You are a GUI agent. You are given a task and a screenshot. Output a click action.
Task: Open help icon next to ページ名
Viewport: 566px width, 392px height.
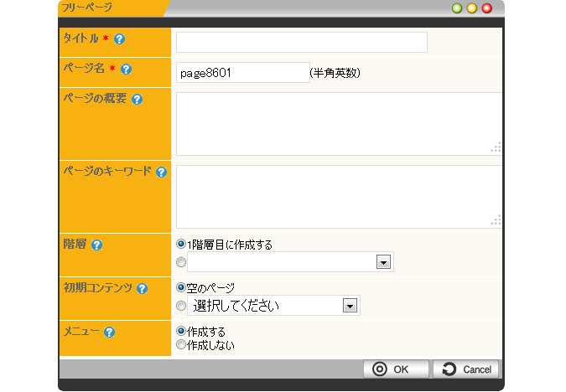126,69
